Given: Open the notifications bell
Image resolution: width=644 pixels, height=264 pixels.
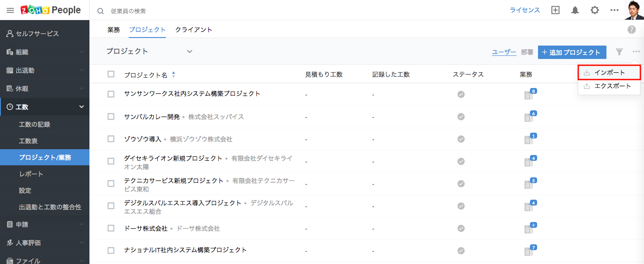Looking at the screenshot, I should tap(575, 10).
